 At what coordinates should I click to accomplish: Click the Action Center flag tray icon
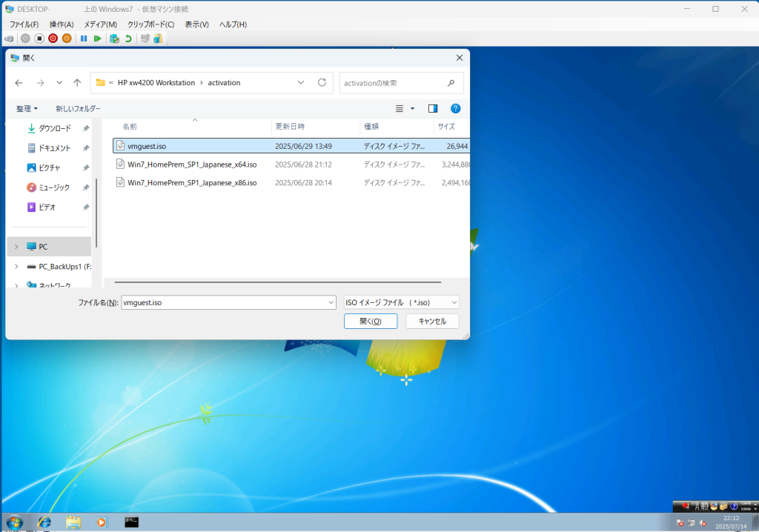680,523
